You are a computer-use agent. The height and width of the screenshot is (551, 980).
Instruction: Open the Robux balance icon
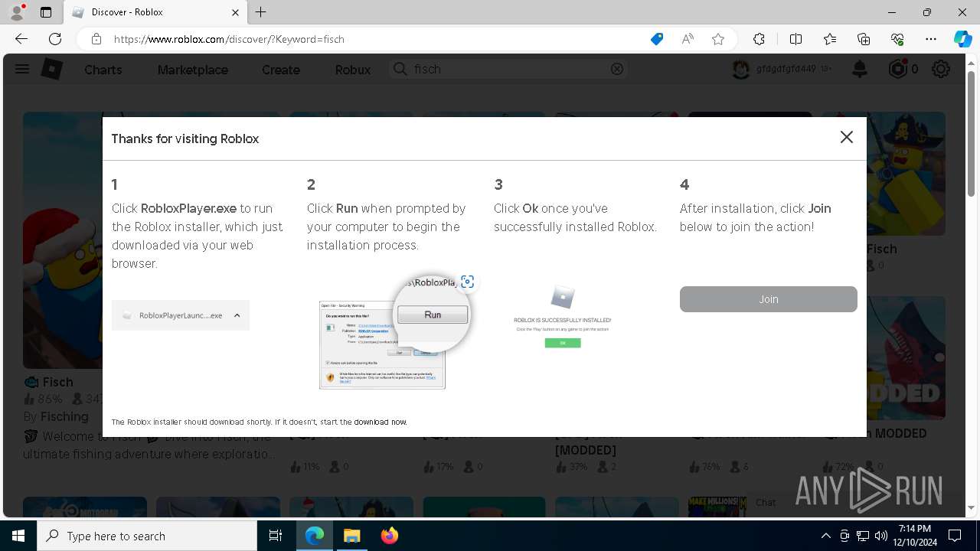point(897,69)
